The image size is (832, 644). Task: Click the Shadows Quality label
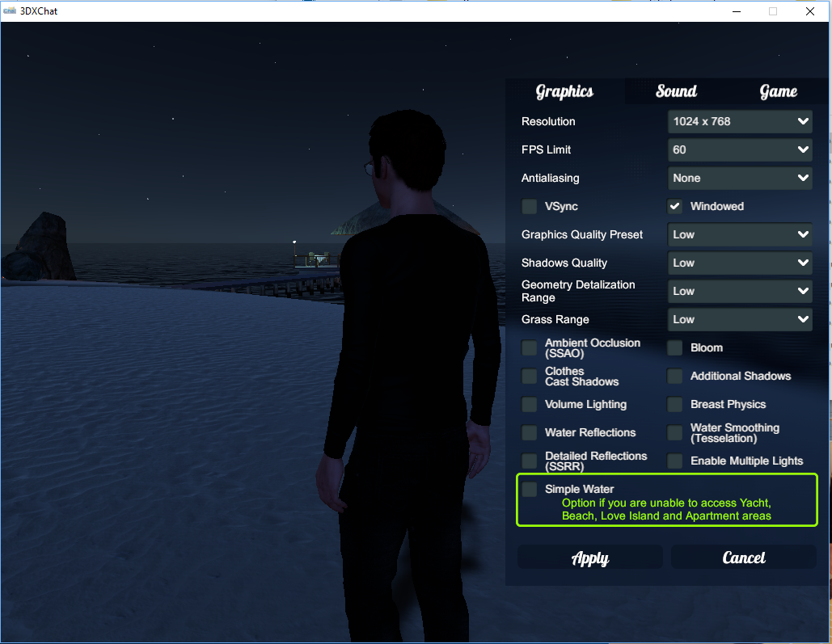pos(564,263)
